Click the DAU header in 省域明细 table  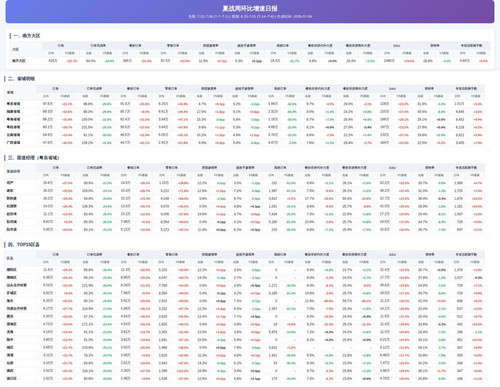(392, 89)
